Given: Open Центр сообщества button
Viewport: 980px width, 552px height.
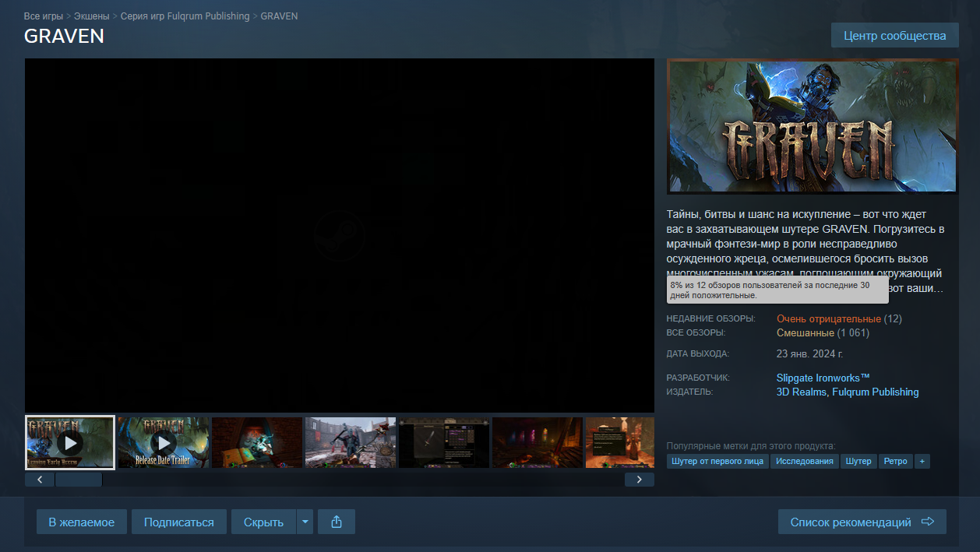Looking at the screenshot, I should [895, 35].
